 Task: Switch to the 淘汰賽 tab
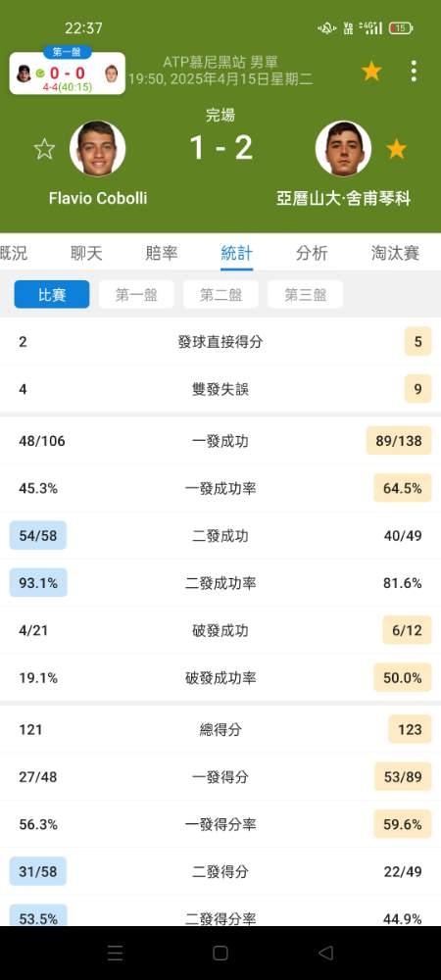coord(395,253)
